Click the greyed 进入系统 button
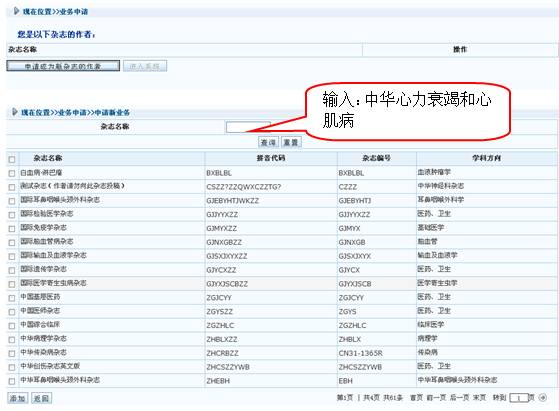The height and width of the screenshot is (411, 559). [145, 66]
